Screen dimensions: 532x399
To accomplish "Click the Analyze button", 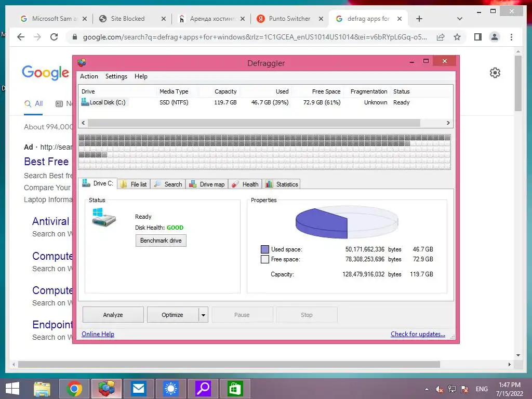I will (113, 315).
